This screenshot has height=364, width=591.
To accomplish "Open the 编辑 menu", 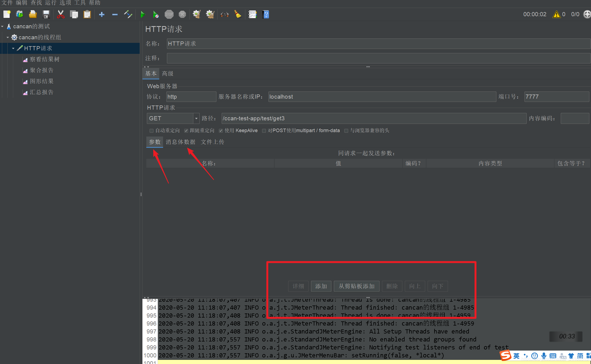I will pos(22,3).
